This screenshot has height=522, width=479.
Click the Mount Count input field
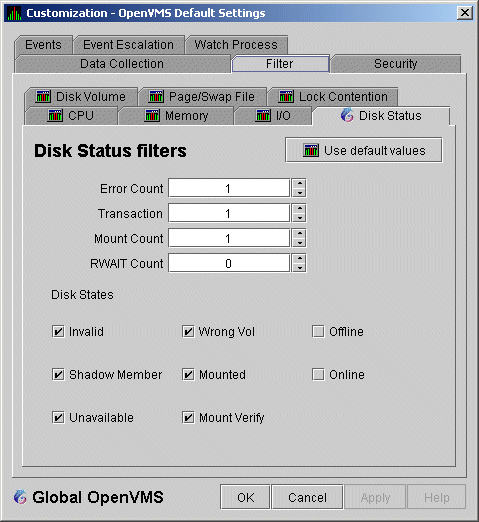pos(229,238)
